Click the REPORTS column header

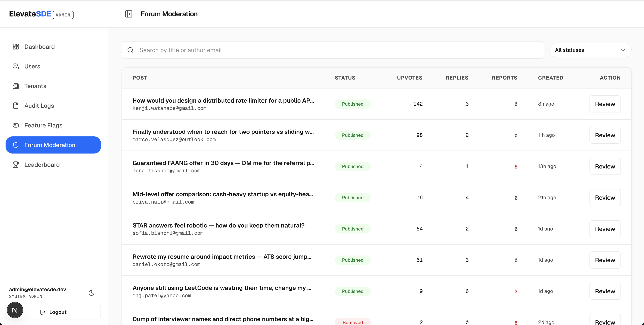[505, 78]
